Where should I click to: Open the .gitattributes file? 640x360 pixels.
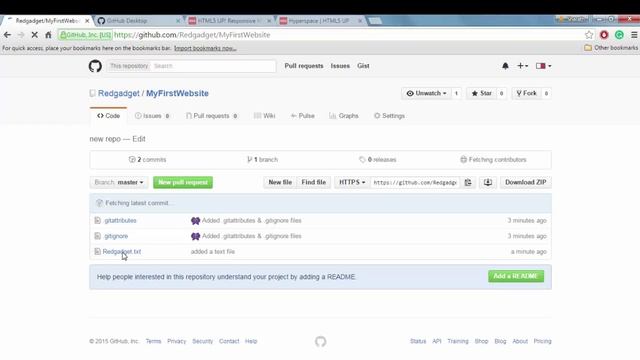(x=120, y=220)
